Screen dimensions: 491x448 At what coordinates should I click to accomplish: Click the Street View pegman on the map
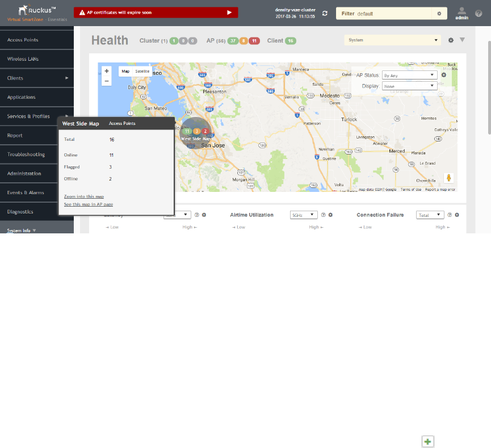pos(448,178)
